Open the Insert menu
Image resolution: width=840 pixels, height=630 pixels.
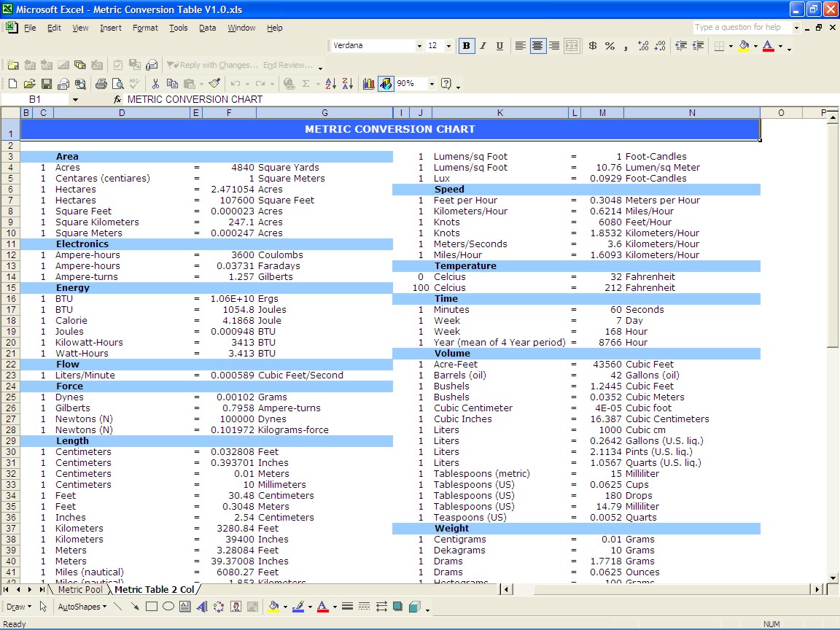tap(110, 28)
